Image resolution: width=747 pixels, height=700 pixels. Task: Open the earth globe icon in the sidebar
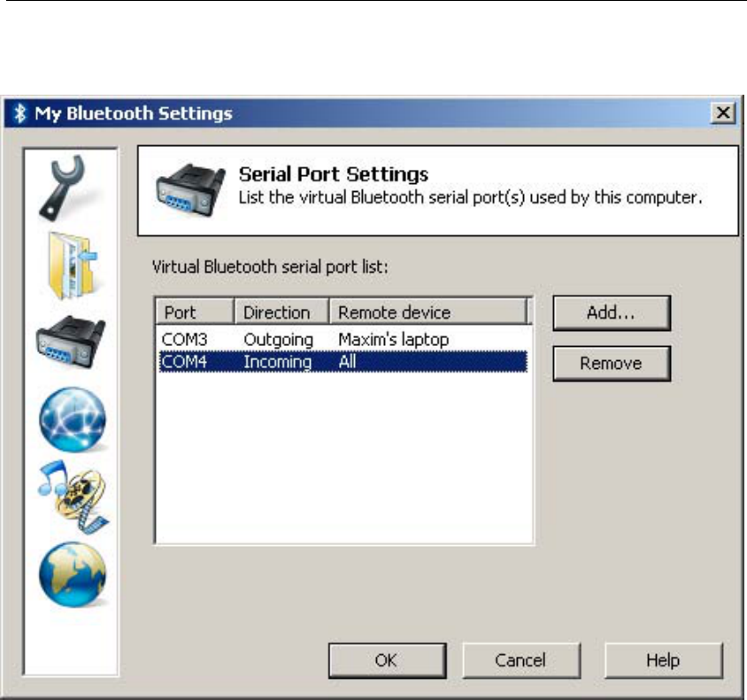pos(73,574)
